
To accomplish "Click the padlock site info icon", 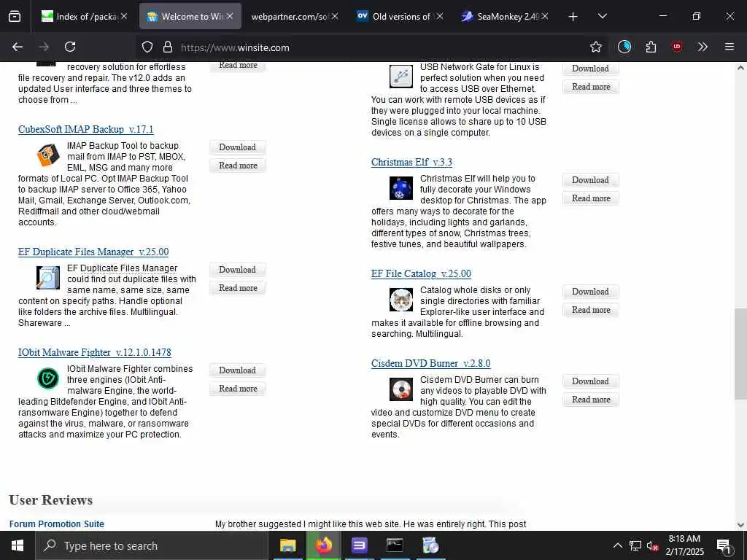I will click(x=167, y=47).
